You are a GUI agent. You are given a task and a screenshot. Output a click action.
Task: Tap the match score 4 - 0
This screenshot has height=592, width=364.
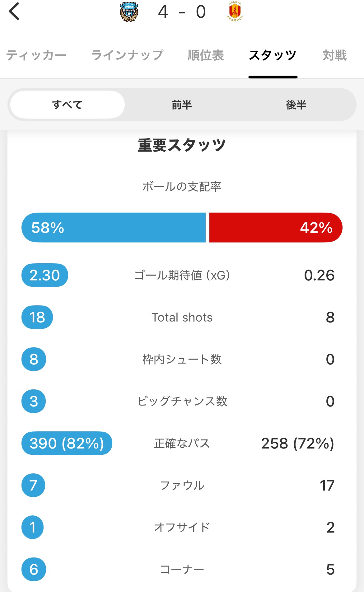click(182, 12)
